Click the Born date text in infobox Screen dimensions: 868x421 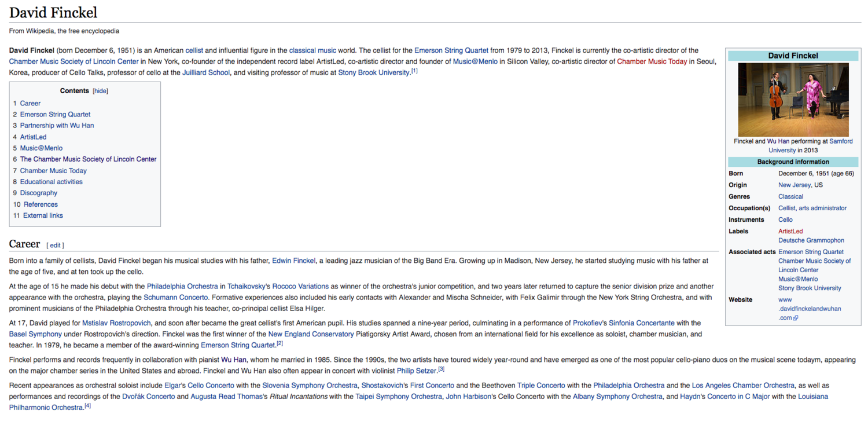(x=816, y=174)
